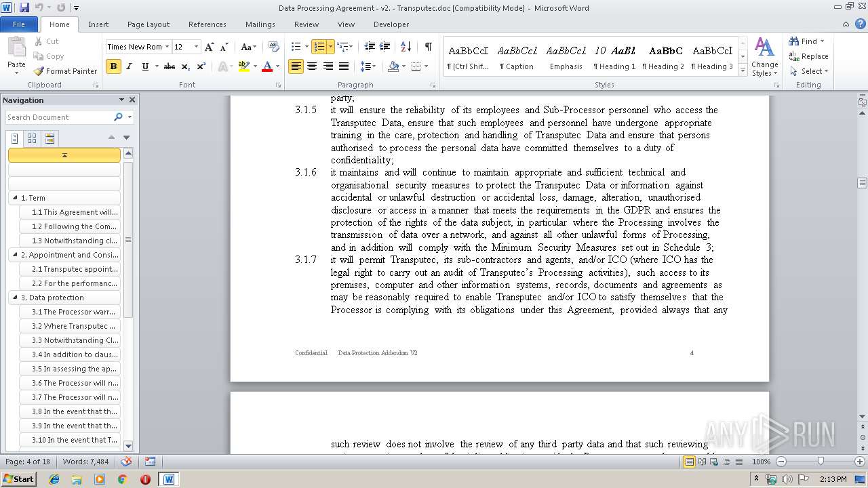
Task: Switch to References tab
Action: [208, 24]
